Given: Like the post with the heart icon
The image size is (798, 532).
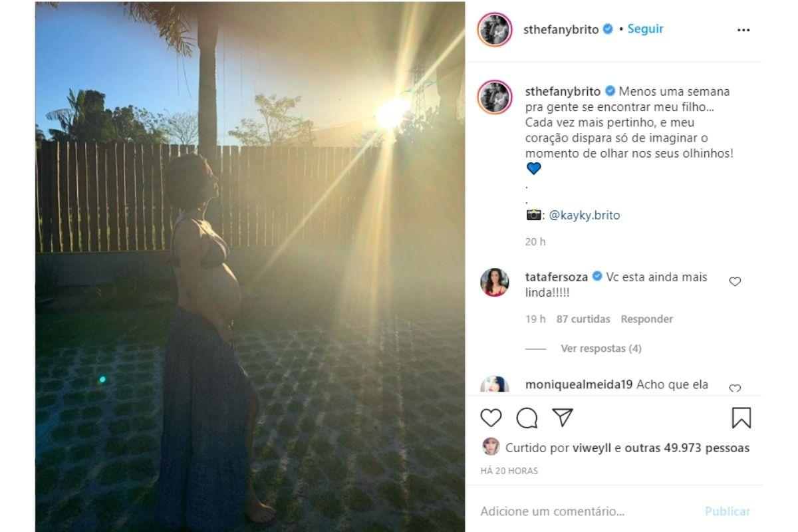Looking at the screenshot, I should coord(491,418).
